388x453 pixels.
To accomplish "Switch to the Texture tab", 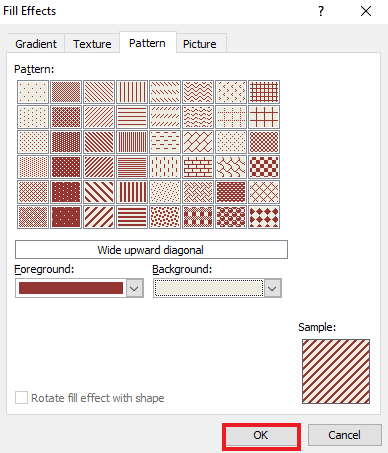I will (92, 44).
